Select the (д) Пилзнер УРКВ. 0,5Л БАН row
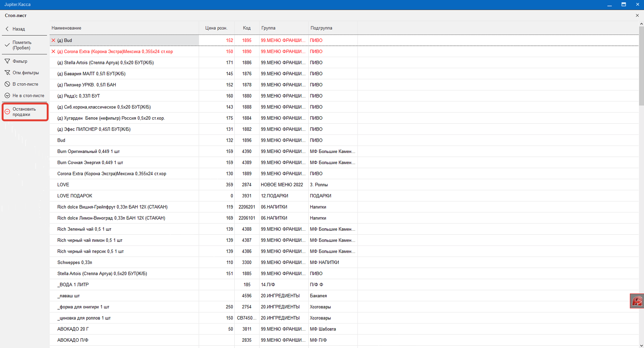The width and height of the screenshot is (644, 348). 344,85
